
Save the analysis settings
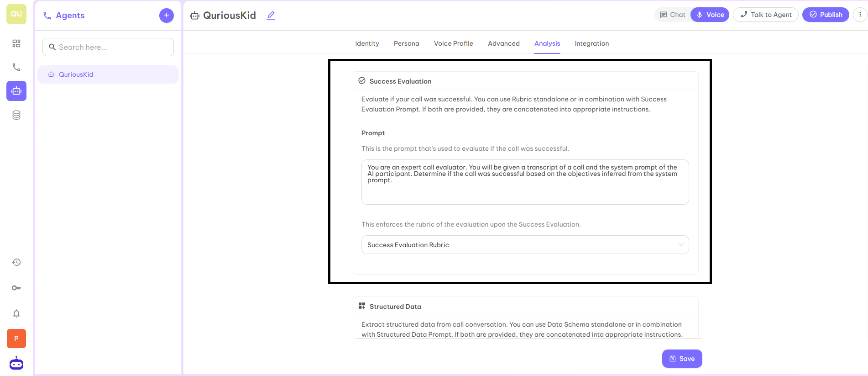pyautogui.click(x=682, y=359)
